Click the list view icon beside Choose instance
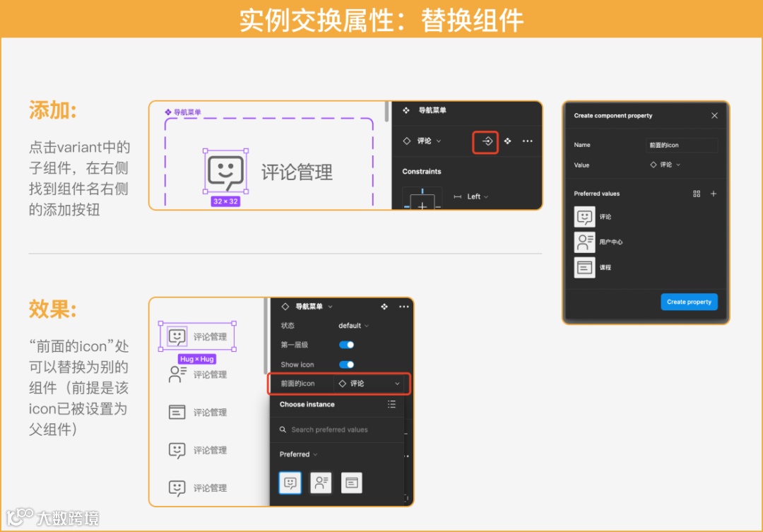This screenshot has height=532, width=763. (x=391, y=405)
